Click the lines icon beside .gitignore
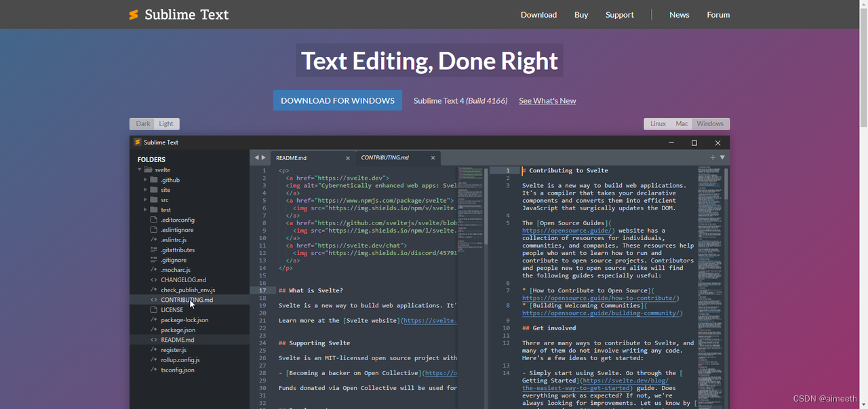868x409 pixels. 154,260
